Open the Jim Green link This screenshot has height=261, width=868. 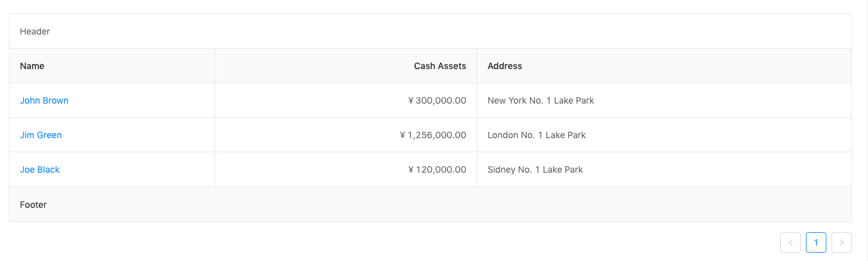pyautogui.click(x=41, y=135)
